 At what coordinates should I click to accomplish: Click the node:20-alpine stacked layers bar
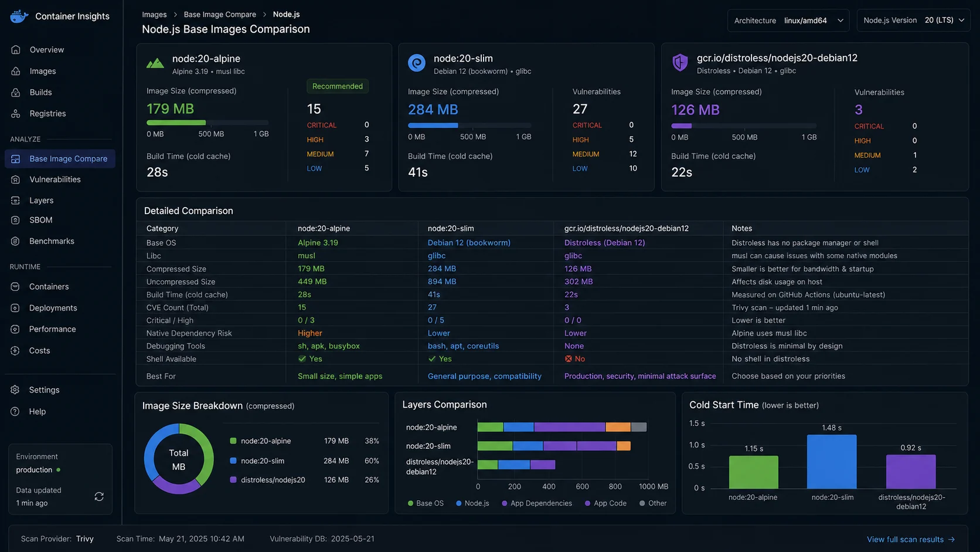[x=562, y=427]
